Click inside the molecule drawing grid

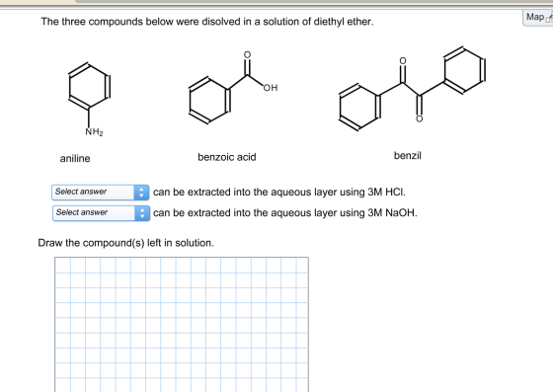point(182,324)
